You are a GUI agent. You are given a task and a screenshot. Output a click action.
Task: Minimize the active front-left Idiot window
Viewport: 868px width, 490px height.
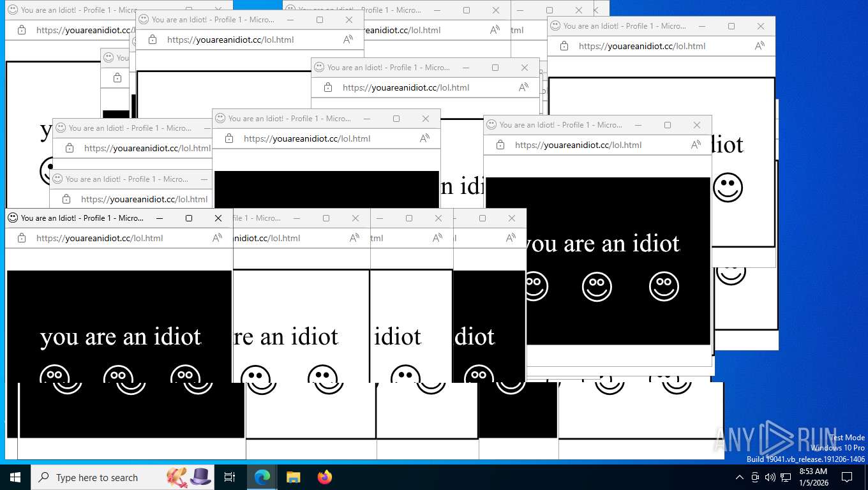[160, 218]
